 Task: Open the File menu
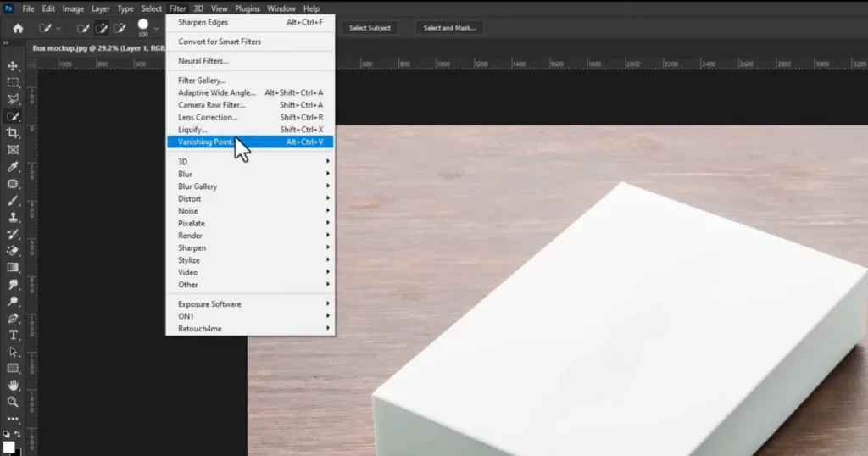tap(28, 8)
